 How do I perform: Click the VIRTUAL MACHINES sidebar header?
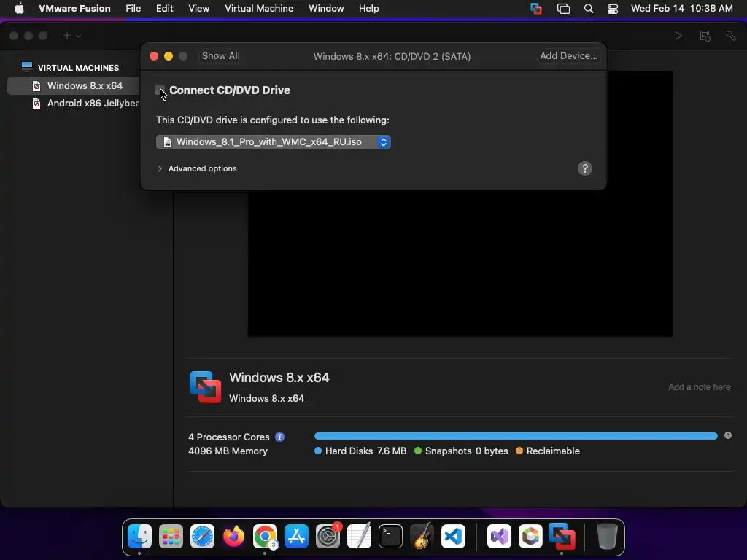click(78, 68)
